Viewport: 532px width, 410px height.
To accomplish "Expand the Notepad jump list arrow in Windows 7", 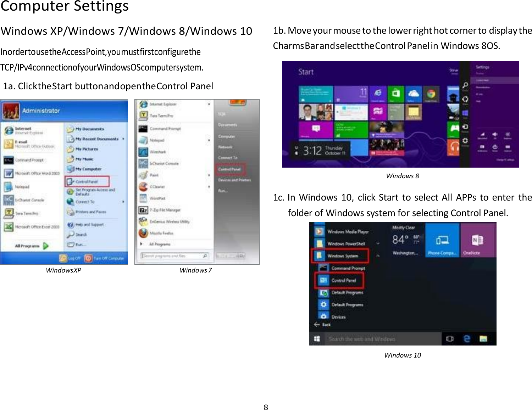I will (x=209, y=140).
